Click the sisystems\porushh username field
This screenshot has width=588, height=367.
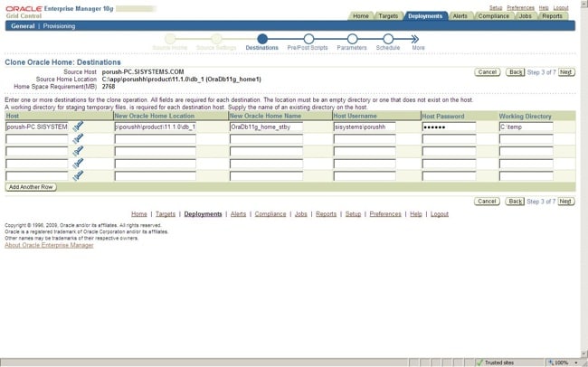(x=365, y=127)
